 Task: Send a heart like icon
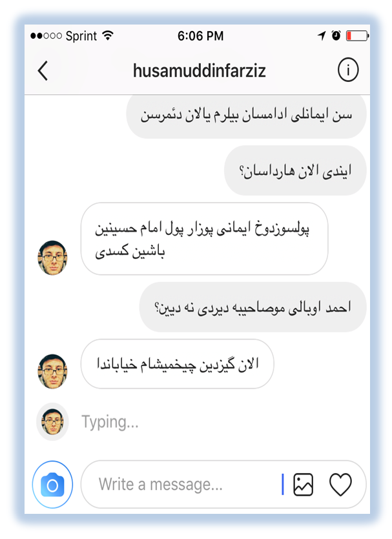340,484
